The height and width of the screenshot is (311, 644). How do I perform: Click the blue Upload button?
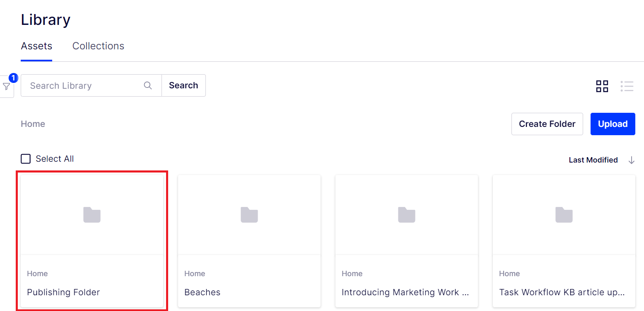coord(613,124)
